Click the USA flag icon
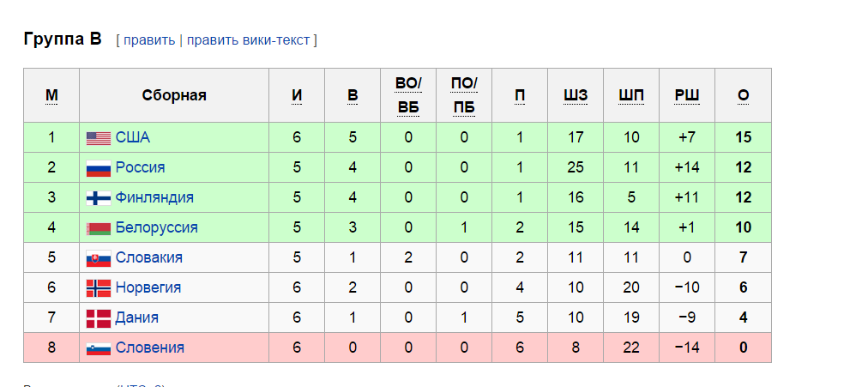This screenshot has width=868, height=387. click(x=99, y=138)
